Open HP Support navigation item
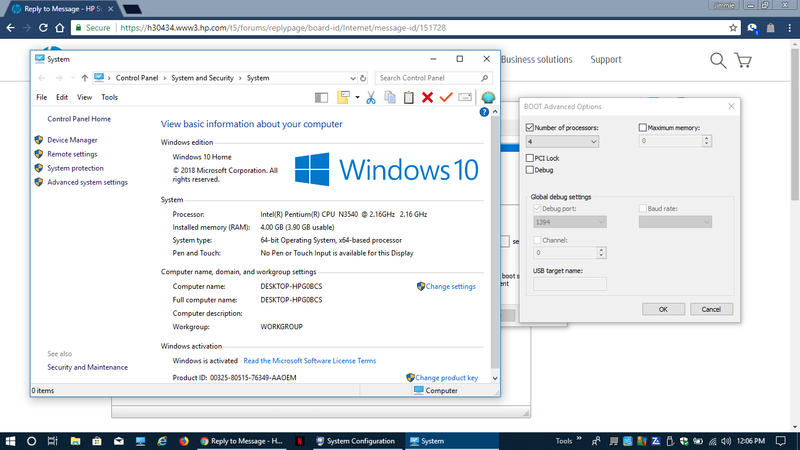The image size is (800, 450). tap(606, 60)
